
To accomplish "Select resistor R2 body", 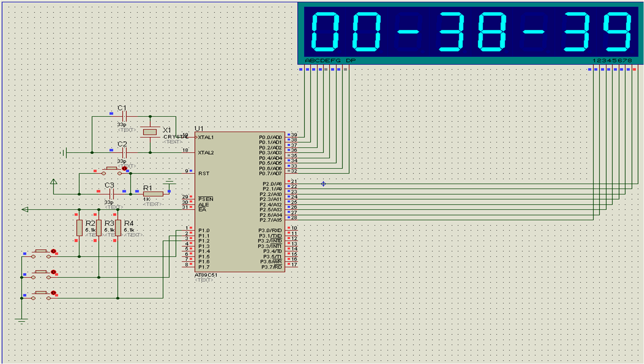I will 79,228.
